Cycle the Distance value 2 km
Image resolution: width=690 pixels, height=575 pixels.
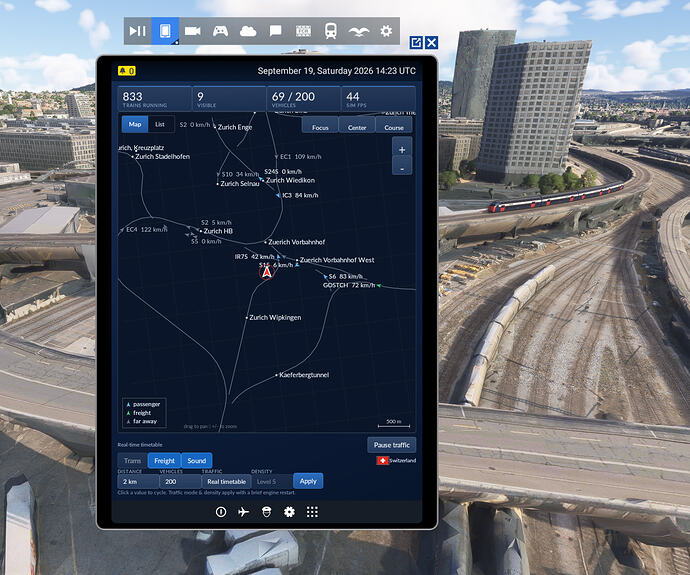coord(138,481)
